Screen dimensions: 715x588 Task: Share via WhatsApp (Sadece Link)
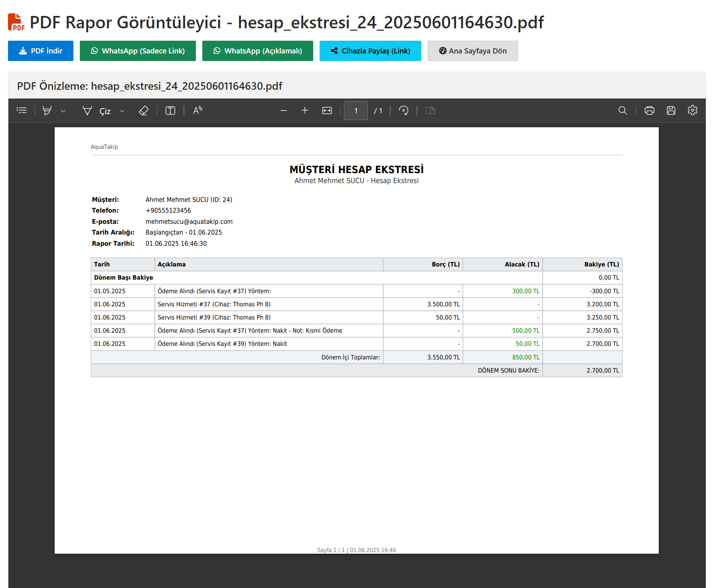(x=138, y=51)
